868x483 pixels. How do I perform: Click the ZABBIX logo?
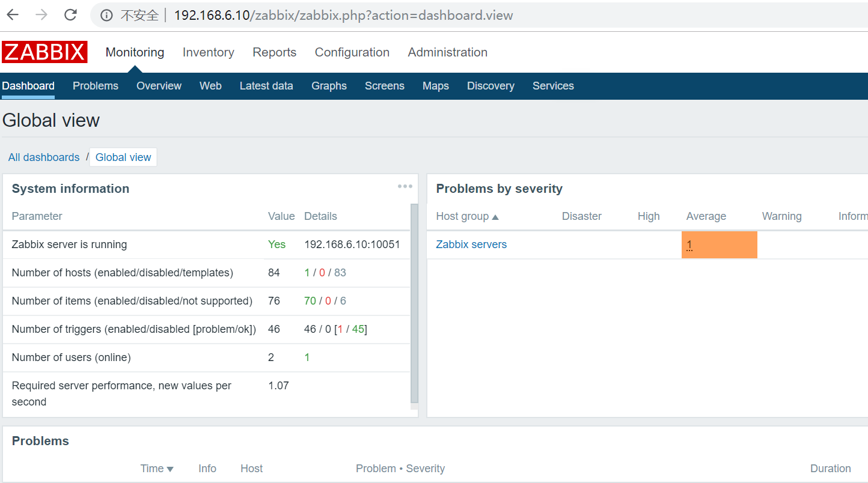pos(44,52)
